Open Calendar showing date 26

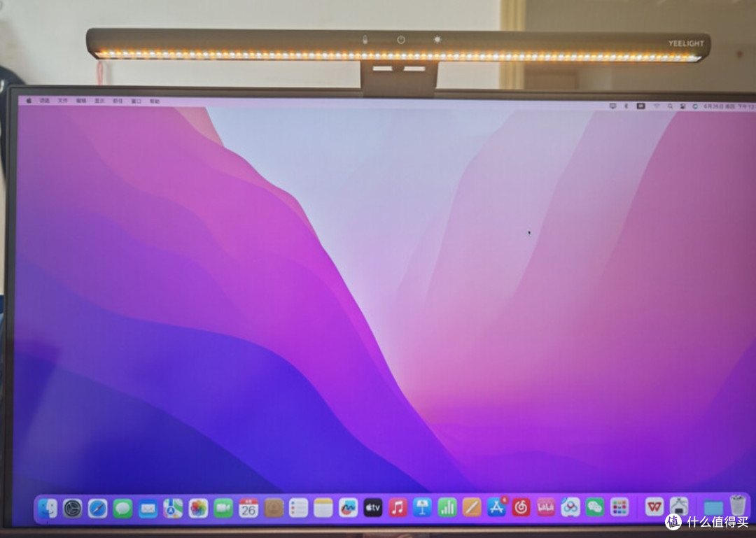[248, 508]
